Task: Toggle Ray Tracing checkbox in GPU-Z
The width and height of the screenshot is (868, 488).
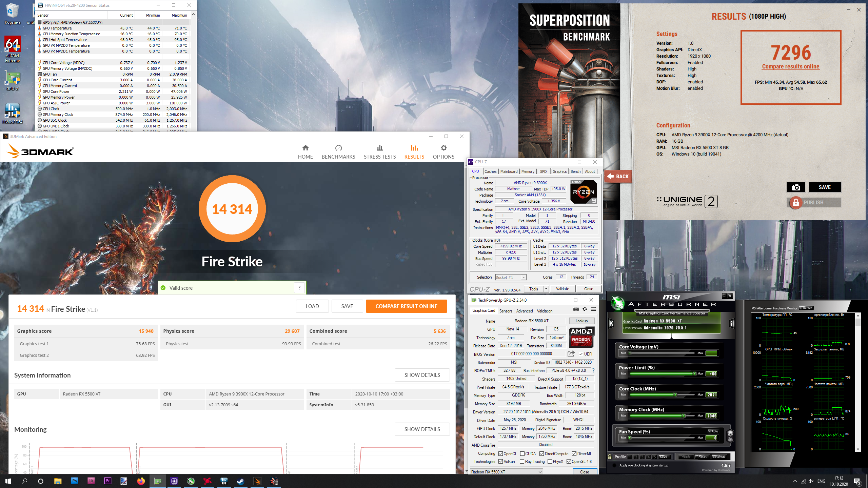Action: coord(522,461)
